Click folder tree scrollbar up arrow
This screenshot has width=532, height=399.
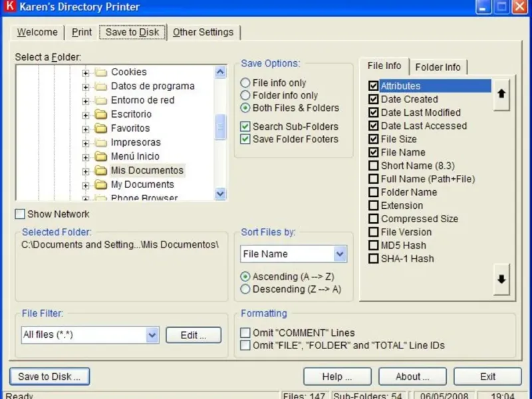[x=220, y=72]
